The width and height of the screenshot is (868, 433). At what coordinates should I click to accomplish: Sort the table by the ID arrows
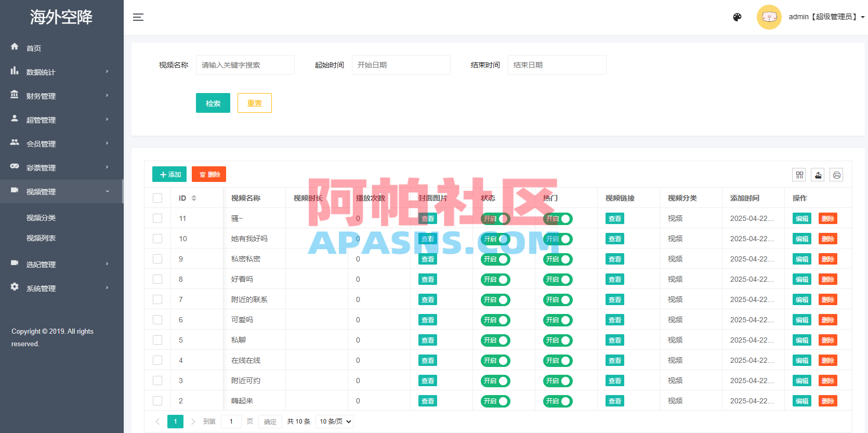(x=194, y=198)
